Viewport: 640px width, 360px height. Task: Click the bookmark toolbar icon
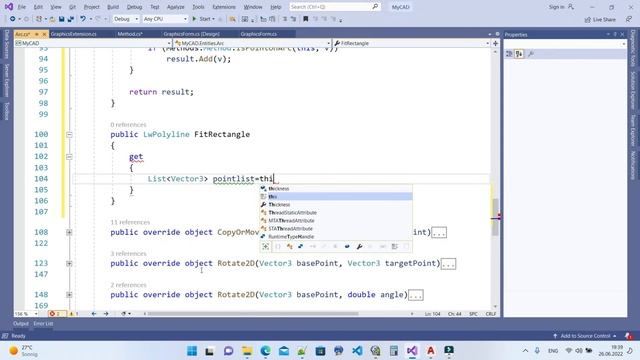(305, 19)
